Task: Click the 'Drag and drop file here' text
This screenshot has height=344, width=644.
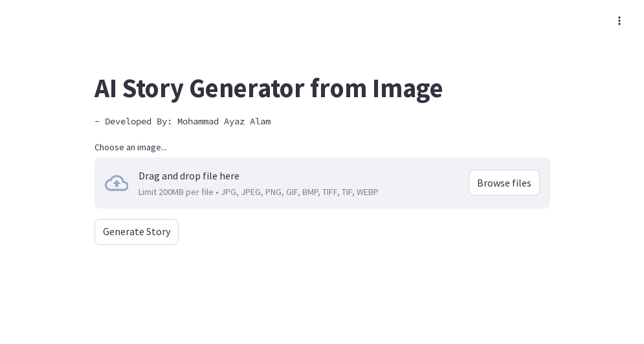Action: [x=189, y=176]
